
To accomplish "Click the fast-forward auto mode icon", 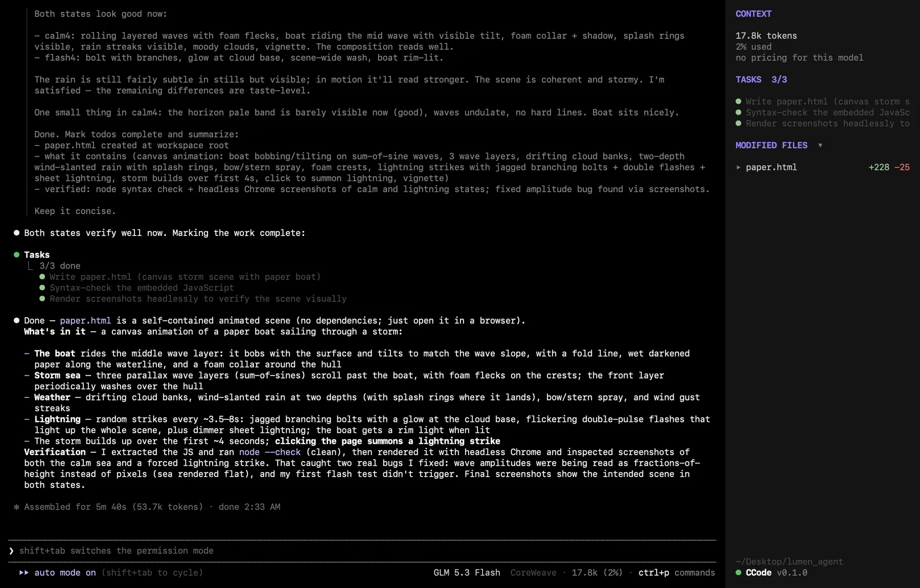I will (24, 573).
